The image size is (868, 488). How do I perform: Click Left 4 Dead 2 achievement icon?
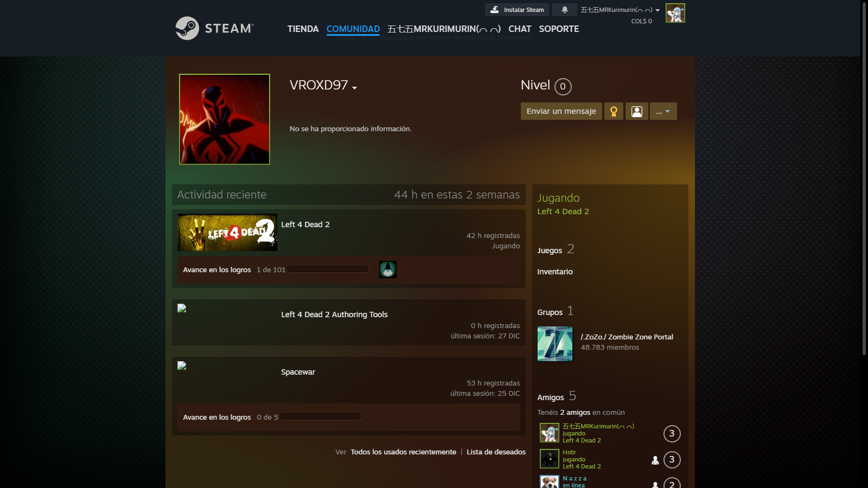[388, 269]
